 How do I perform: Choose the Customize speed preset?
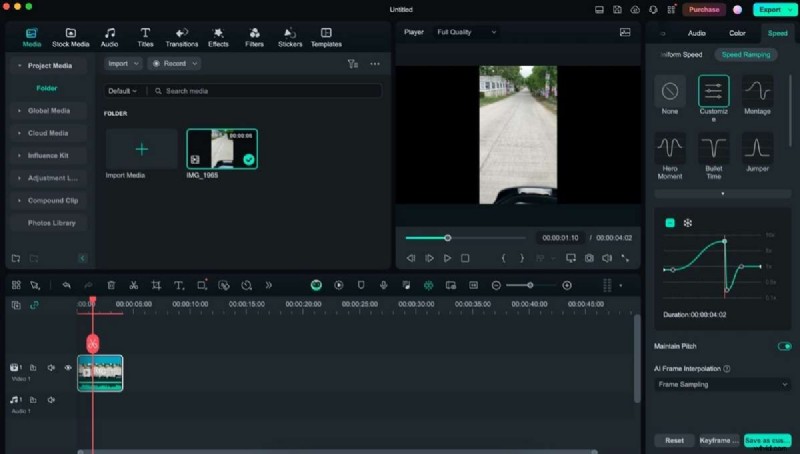point(713,98)
